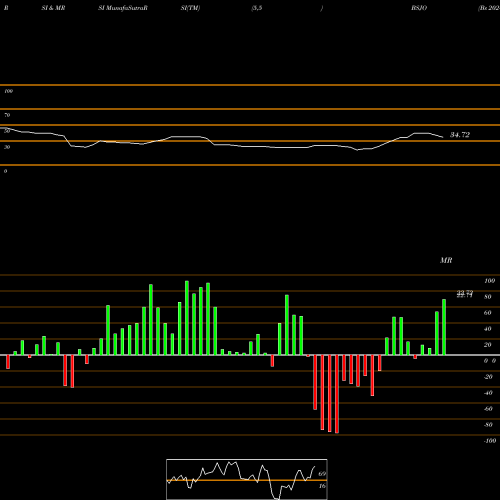This screenshot has width=500, height=500.
Task: Click the RSI value label 34.72
Action: (x=460, y=135)
